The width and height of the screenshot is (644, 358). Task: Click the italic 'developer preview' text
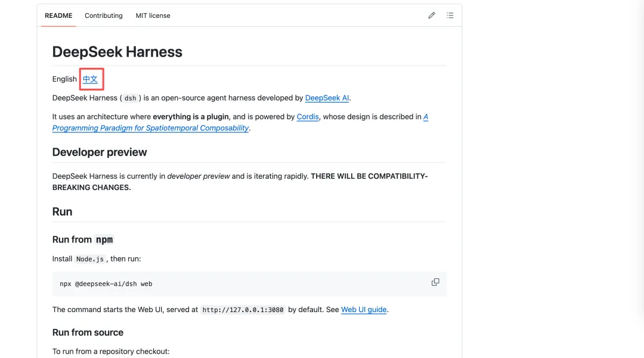199,176
